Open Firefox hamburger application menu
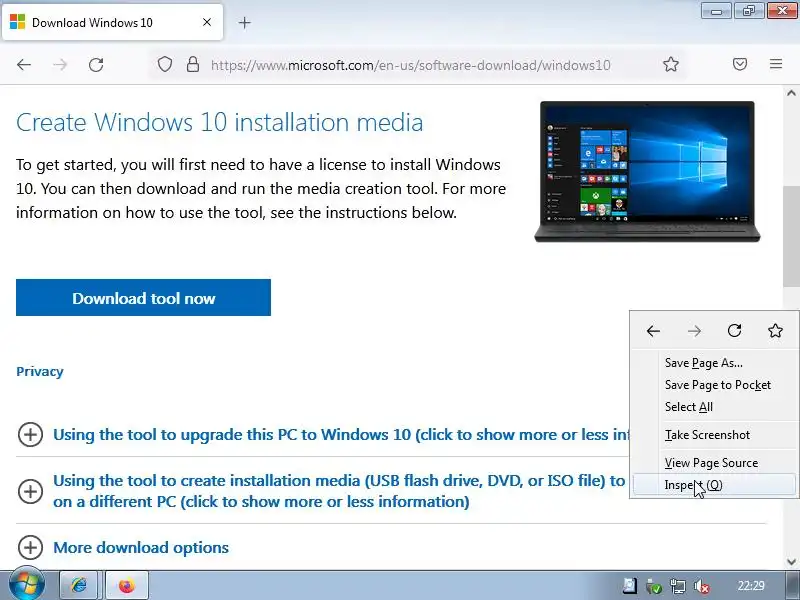This screenshot has width=800, height=600. click(776, 64)
